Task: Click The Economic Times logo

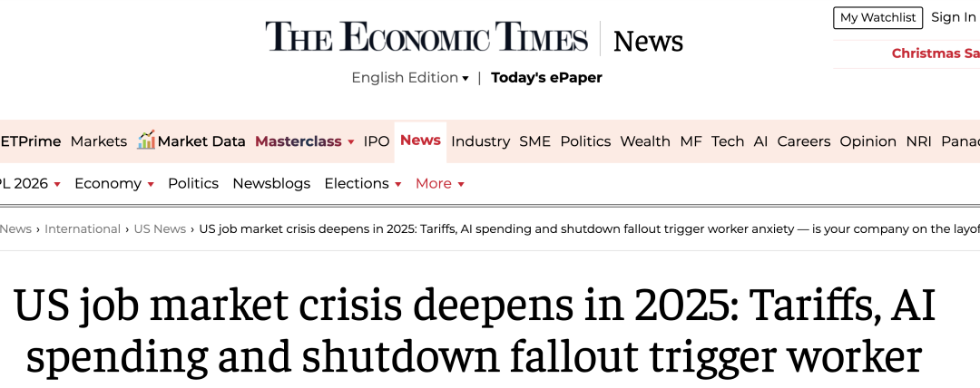Action: click(426, 38)
